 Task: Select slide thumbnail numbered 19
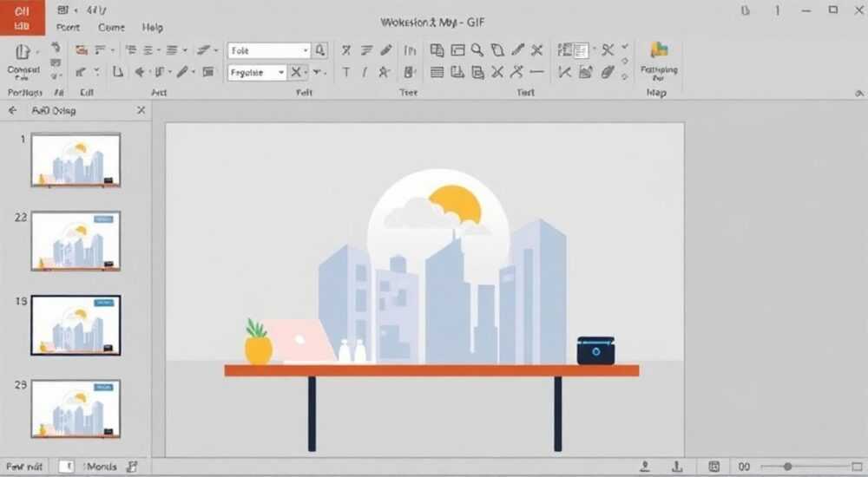[76, 325]
